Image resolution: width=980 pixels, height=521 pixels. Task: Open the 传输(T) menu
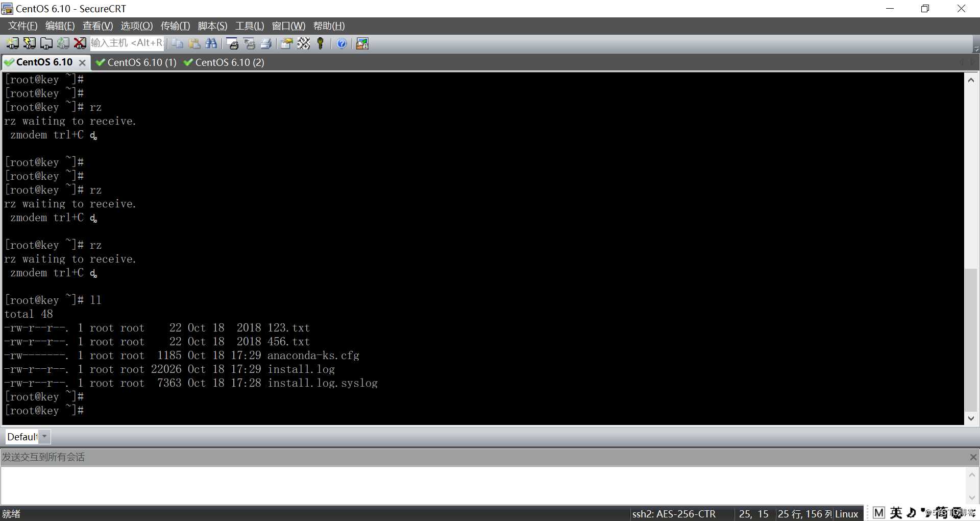click(x=175, y=26)
